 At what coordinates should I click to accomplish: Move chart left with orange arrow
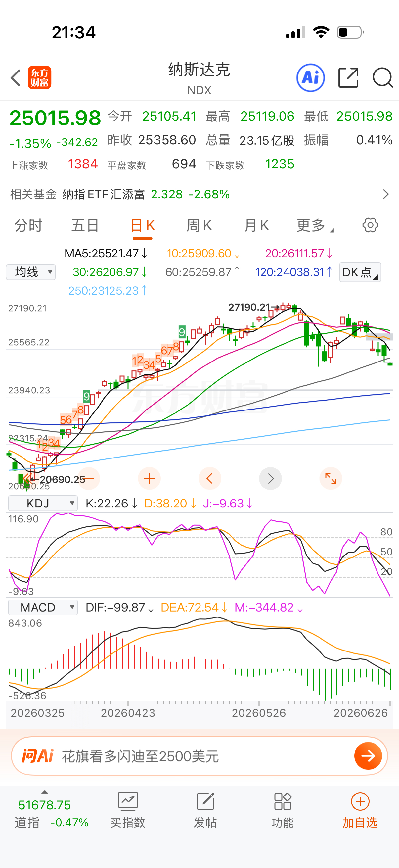pos(210,478)
